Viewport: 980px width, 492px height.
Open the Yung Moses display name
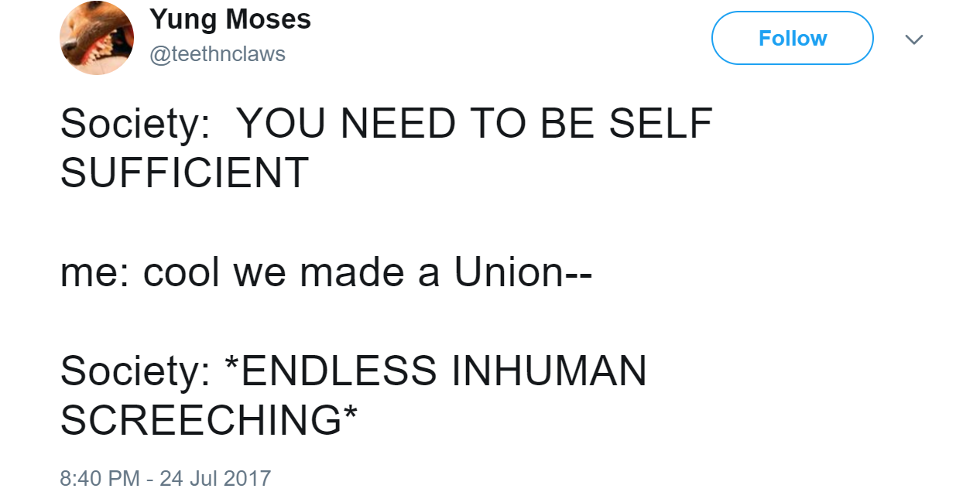point(230,19)
